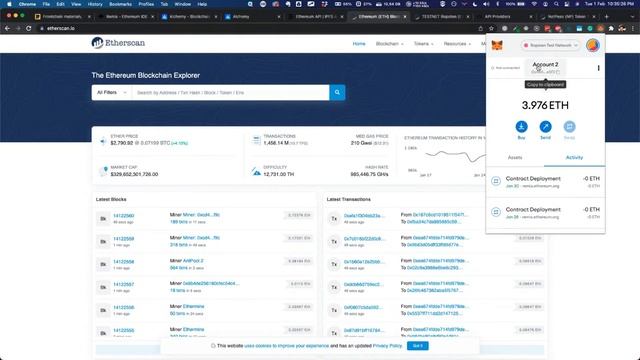Click the MetaMask Swap button icon
The image size is (640, 360).
click(569, 127)
